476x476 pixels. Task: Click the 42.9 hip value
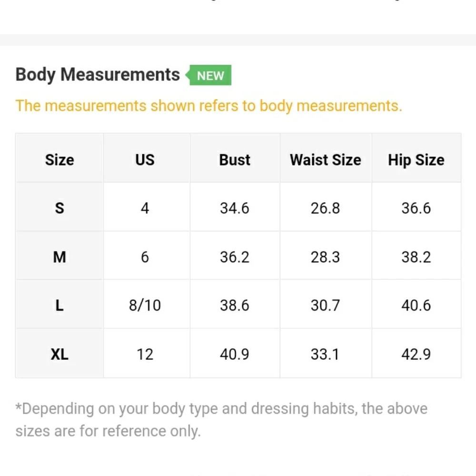click(416, 354)
